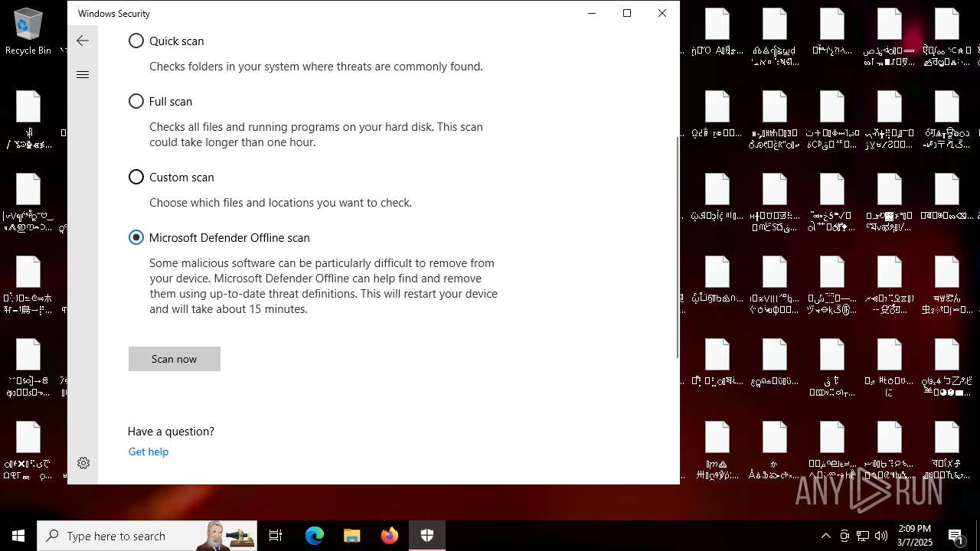Select the Quick scan option
Screen dimensions: 980x551
click(x=136, y=41)
